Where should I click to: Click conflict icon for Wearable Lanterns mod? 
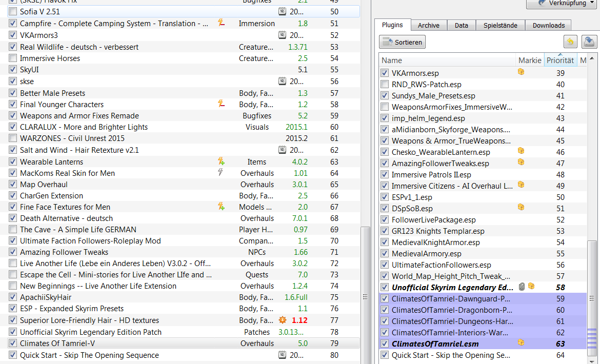coord(222,161)
